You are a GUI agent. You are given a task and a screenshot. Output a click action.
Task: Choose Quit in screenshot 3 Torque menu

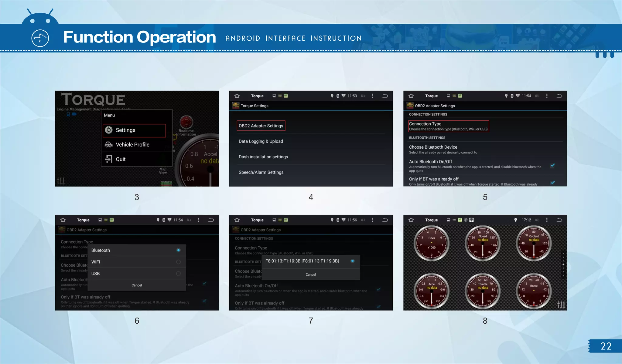(x=137, y=159)
